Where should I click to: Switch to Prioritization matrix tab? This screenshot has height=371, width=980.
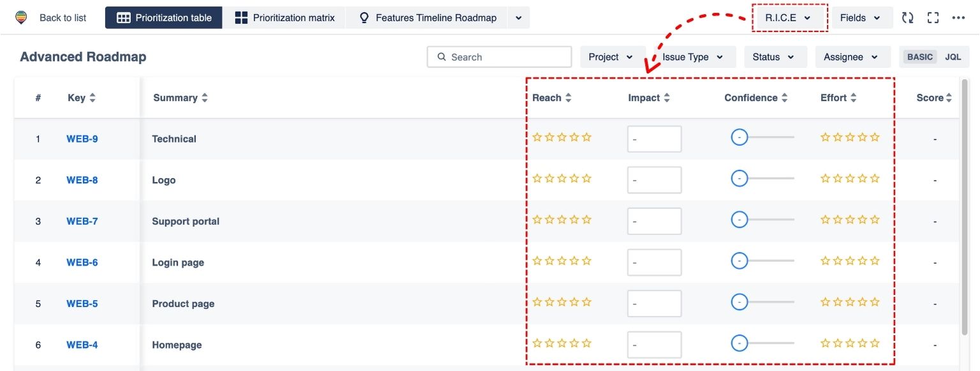pos(285,18)
